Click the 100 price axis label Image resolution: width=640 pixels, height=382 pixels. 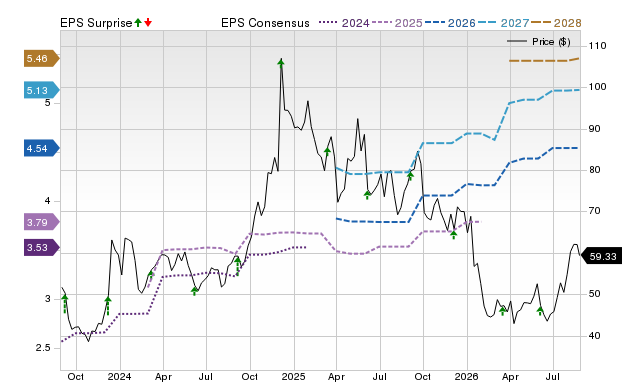(597, 87)
